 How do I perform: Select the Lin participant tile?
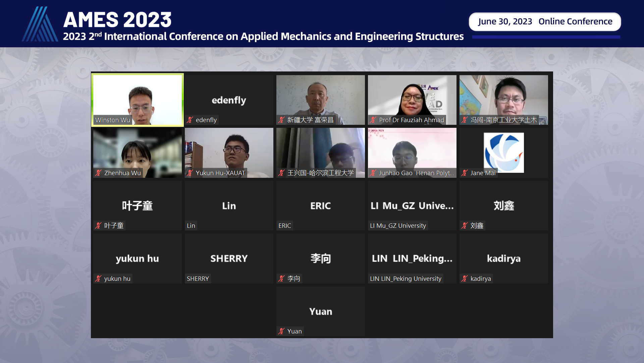(229, 206)
